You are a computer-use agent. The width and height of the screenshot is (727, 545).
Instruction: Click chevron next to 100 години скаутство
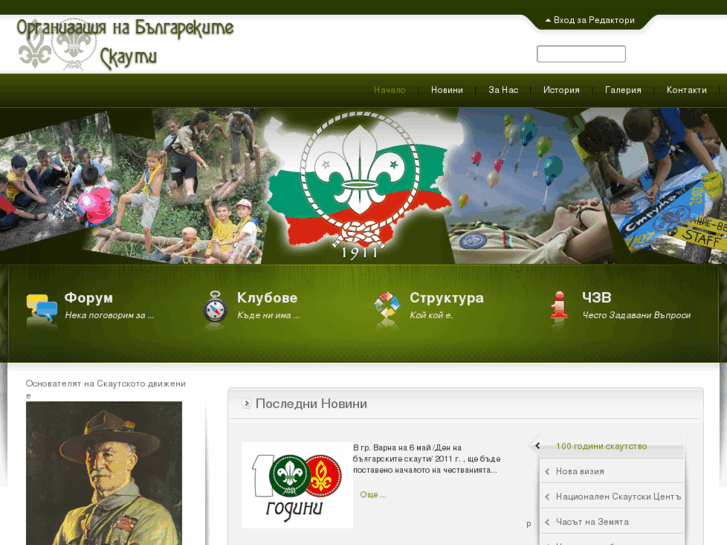click(x=537, y=446)
